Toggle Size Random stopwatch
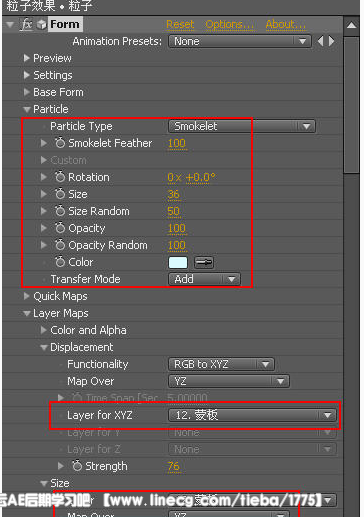Image resolution: width=364 pixels, height=517 pixels. pyautogui.click(x=60, y=211)
